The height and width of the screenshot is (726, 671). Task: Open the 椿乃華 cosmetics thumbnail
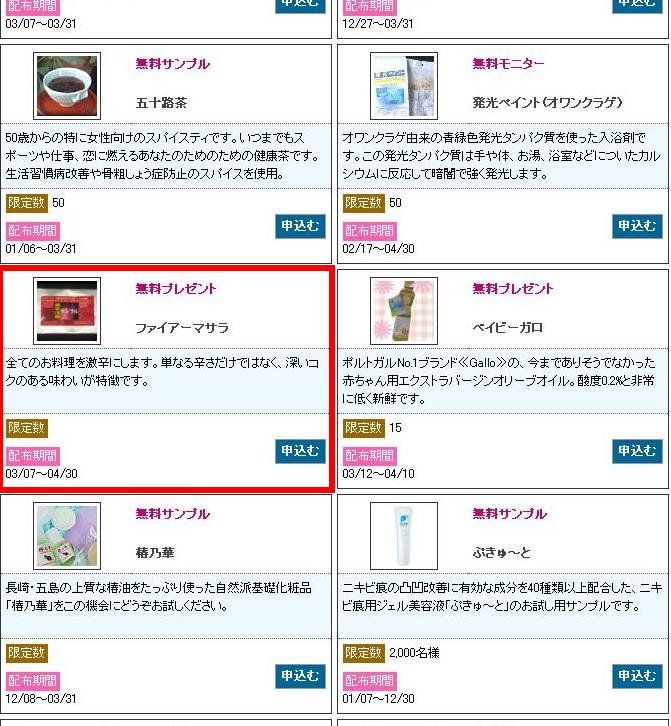tap(67, 536)
